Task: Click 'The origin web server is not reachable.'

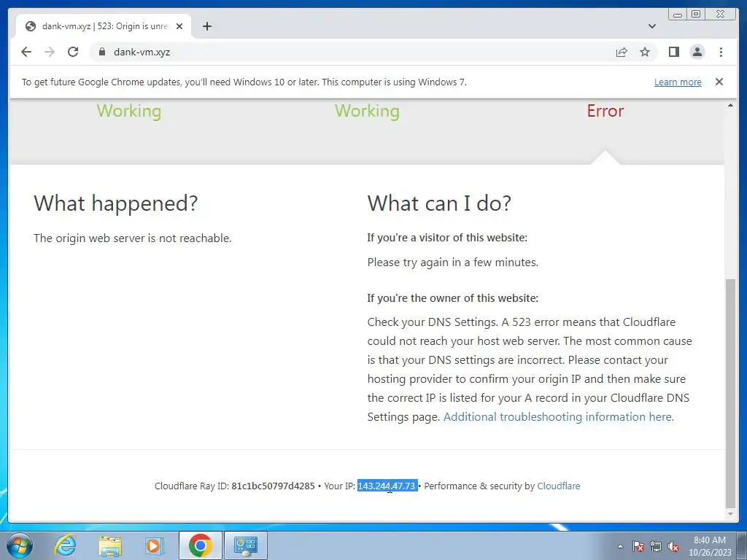Action: (133, 238)
